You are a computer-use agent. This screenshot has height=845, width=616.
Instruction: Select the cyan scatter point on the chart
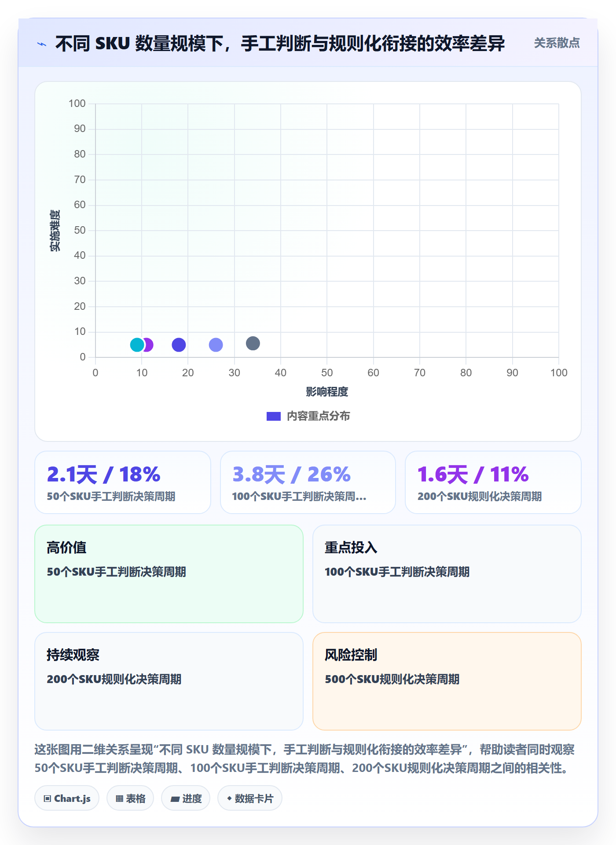(137, 345)
